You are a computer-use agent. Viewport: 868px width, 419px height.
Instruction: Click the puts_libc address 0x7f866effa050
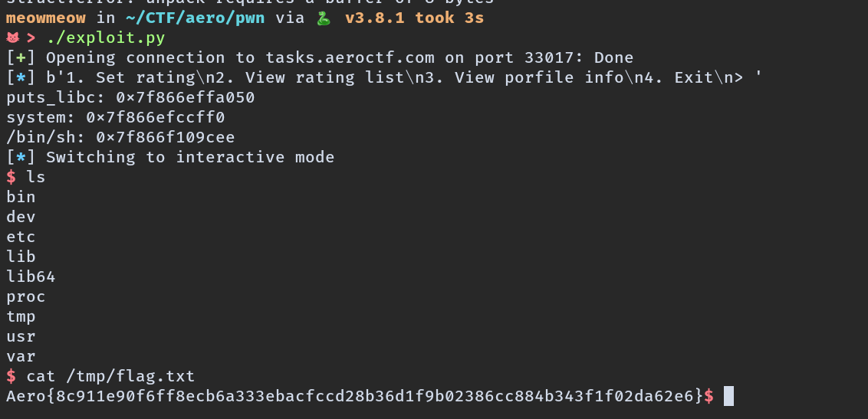(186, 97)
